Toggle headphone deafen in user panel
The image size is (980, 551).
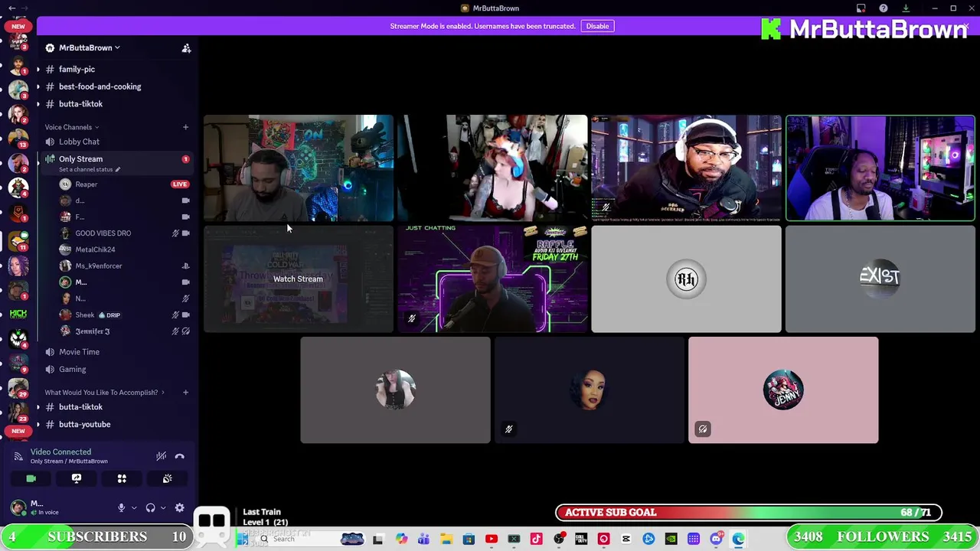click(150, 508)
